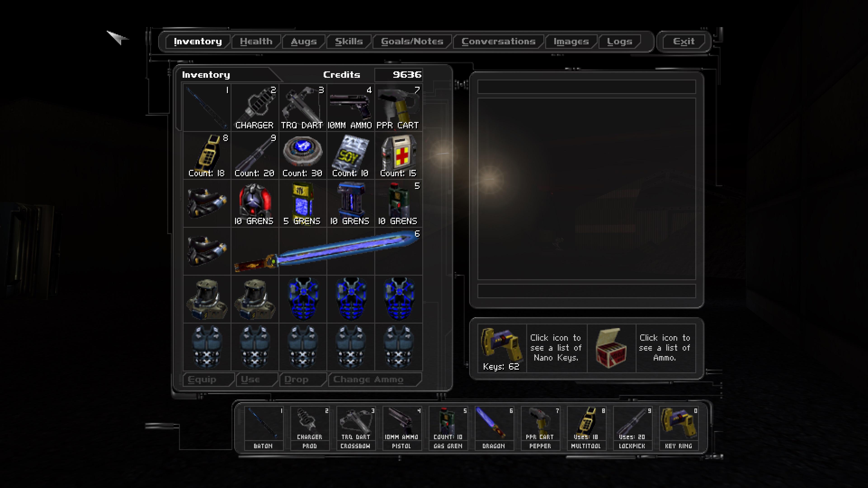Select the middle ballistic armor vest
868x488 pixels.
(x=303, y=347)
